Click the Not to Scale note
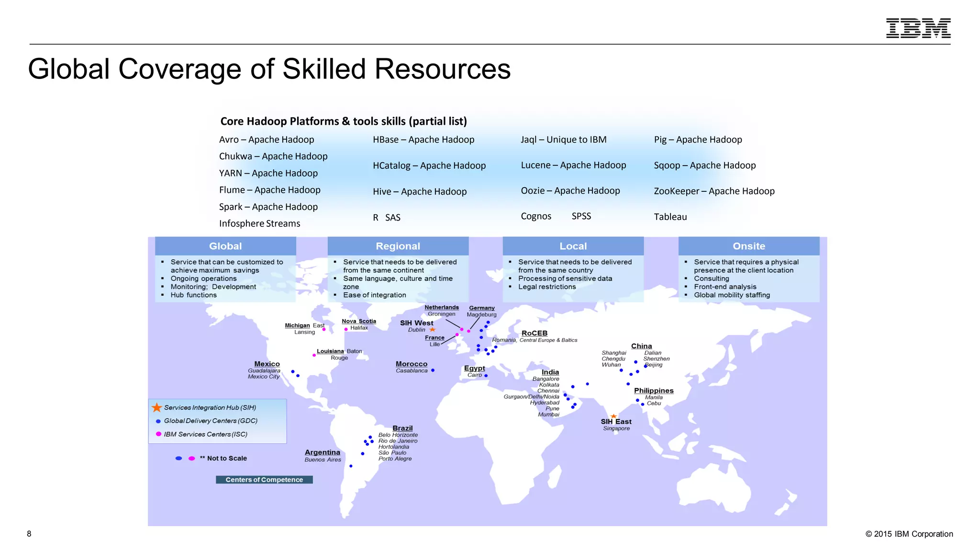Screen dimensions: 980x551 click(223, 458)
